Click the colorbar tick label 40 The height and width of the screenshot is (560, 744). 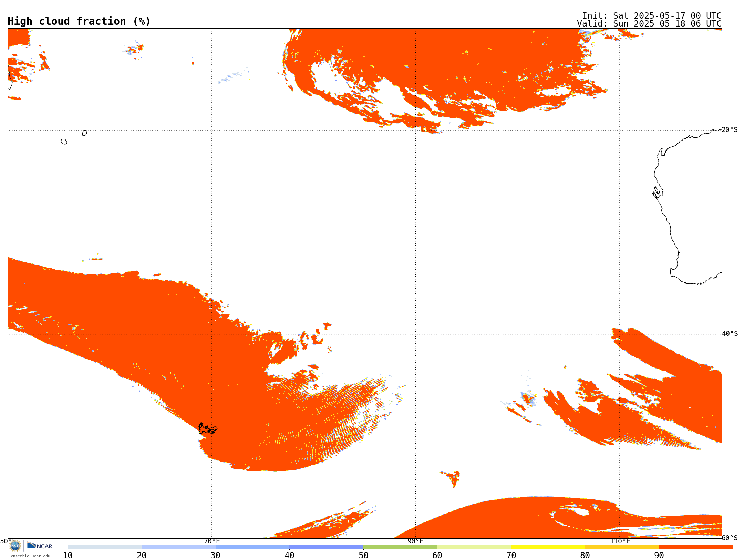click(289, 556)
